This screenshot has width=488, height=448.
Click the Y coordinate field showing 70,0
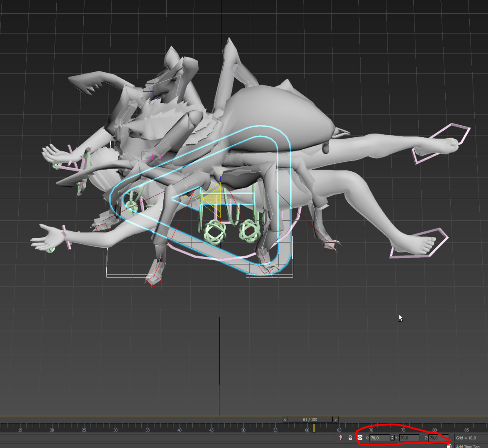409,438
